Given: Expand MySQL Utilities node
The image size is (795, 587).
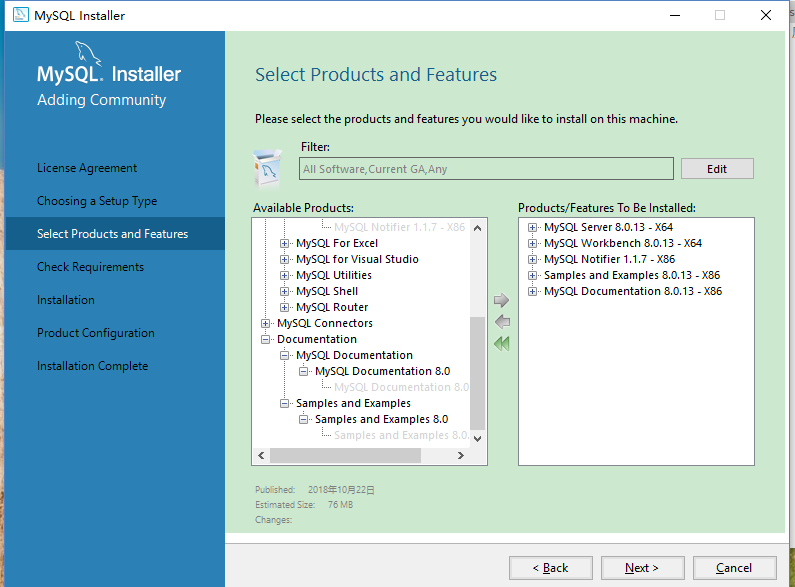Looking at the screenshot, I should (x=284, y=276).
